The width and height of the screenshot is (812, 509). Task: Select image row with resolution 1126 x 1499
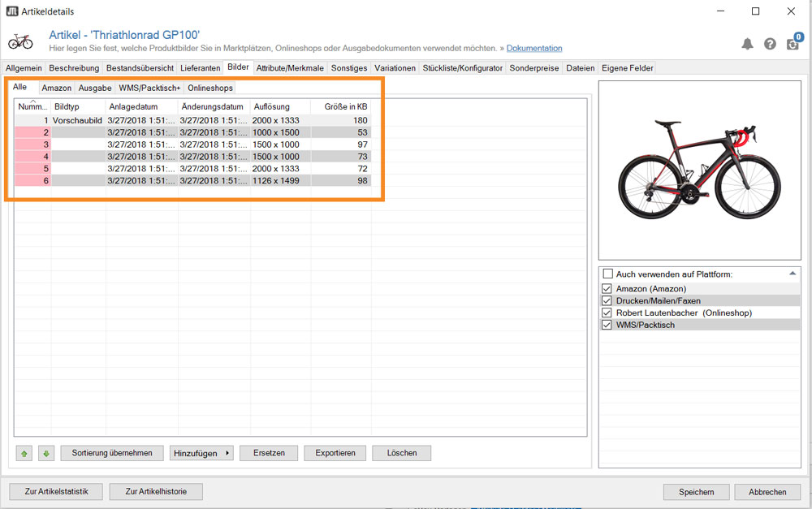192,181
